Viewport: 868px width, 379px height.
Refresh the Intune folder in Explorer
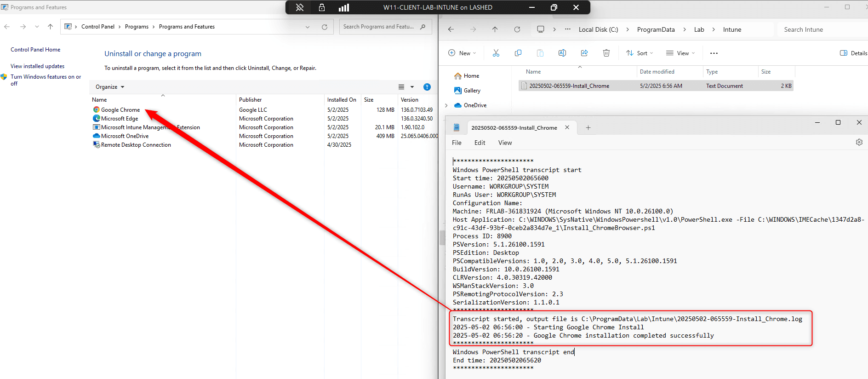[x=517, y=29]
